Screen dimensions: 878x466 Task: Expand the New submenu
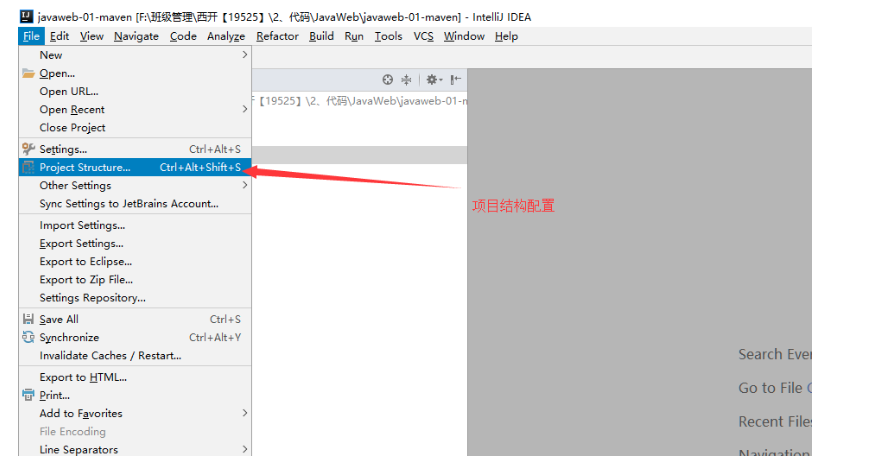coord(135,55)
